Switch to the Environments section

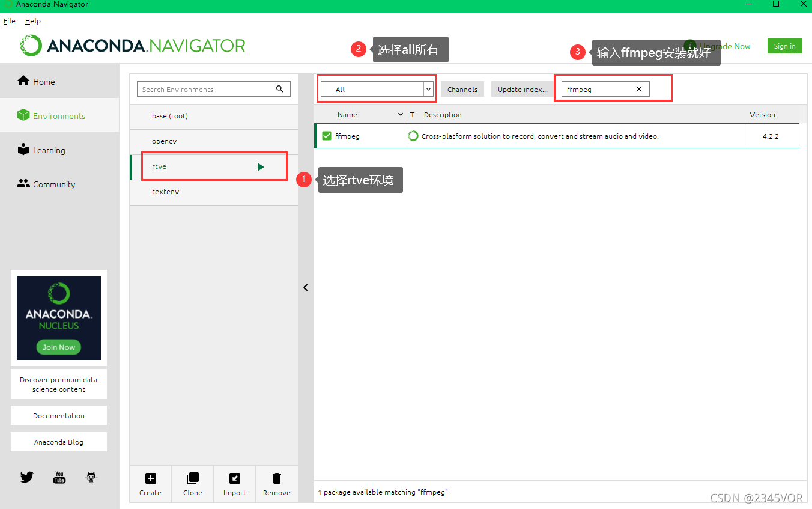59,115
